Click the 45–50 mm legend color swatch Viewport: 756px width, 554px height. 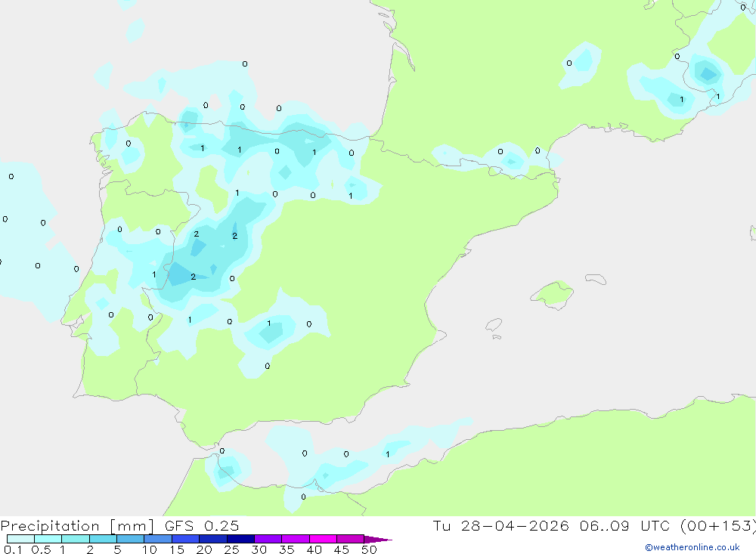(x=351, y=539)
